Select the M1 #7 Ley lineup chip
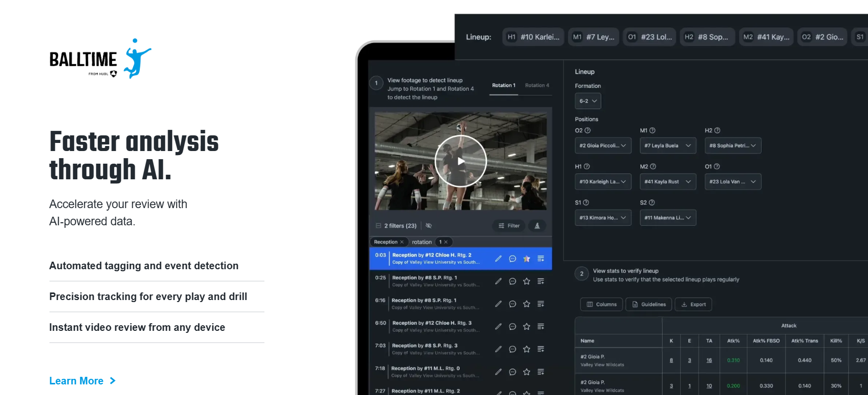Image resolution: width=868 pixels, height=395 pixels. pyautogui.click(x=593, y=37)
